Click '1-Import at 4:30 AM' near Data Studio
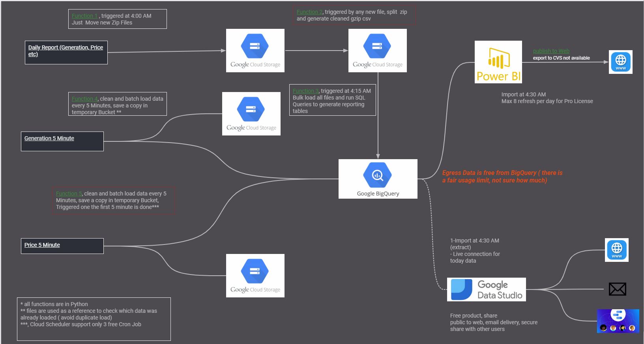The image size is (644, 344). (x=475, y=241)
